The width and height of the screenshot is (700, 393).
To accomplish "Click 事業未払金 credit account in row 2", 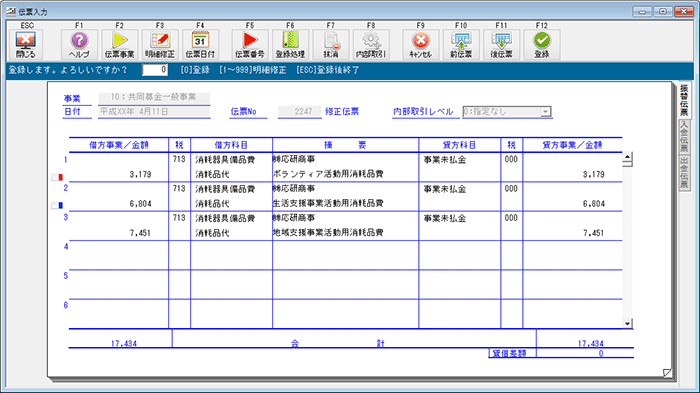I will [x=445, y=189].
